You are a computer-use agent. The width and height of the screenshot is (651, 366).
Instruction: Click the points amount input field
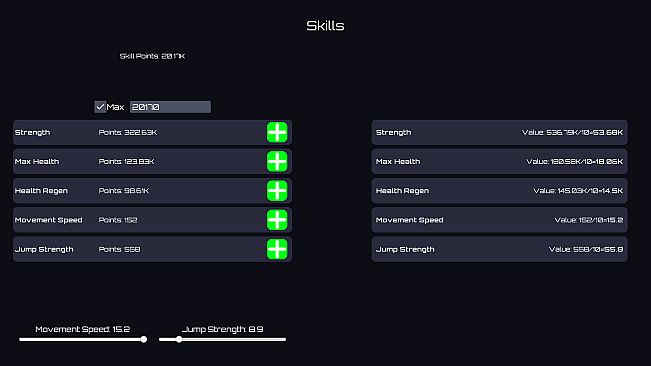click(170, 107)
